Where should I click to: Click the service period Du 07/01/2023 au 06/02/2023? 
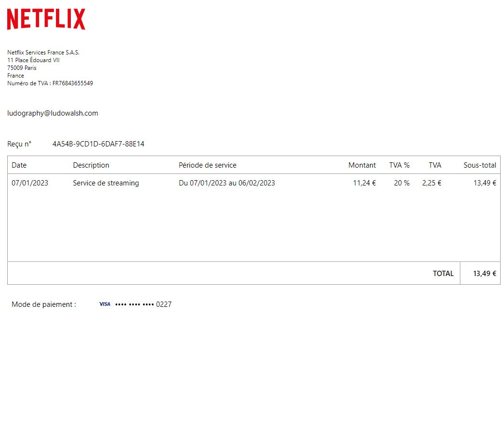pos(226,183)
